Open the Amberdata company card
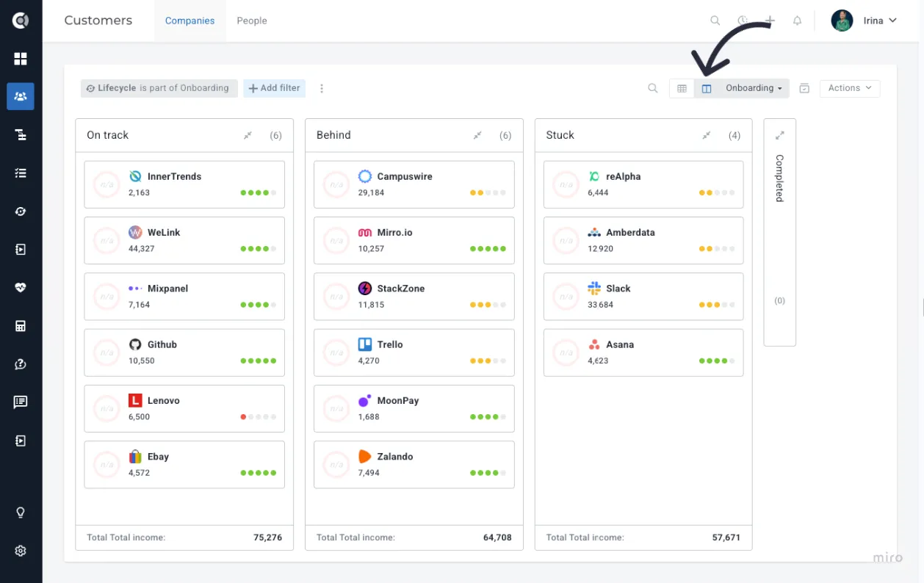 tap(643, 240)
